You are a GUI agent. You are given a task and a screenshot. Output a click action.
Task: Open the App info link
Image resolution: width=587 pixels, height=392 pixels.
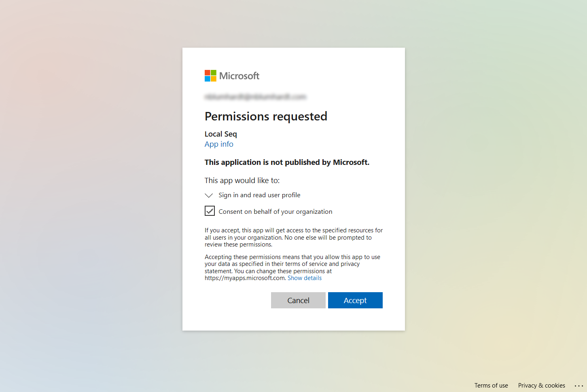(219, 144)
